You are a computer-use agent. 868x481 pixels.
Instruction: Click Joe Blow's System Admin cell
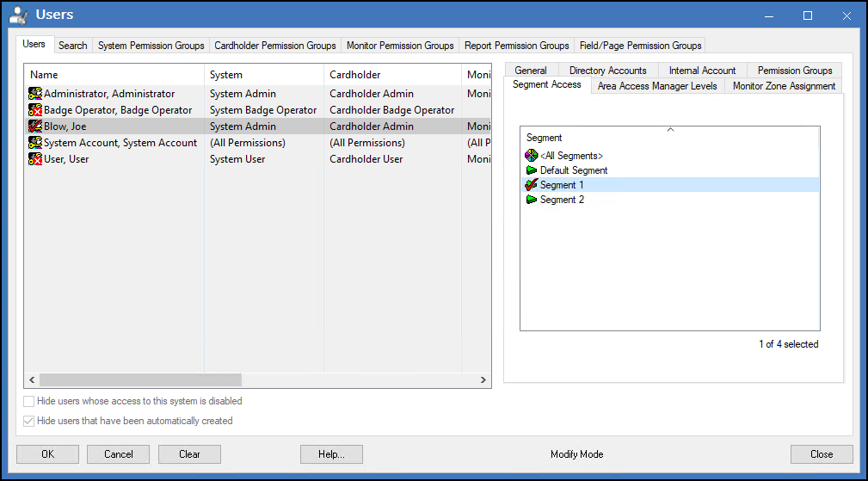(x=243, y=126)
